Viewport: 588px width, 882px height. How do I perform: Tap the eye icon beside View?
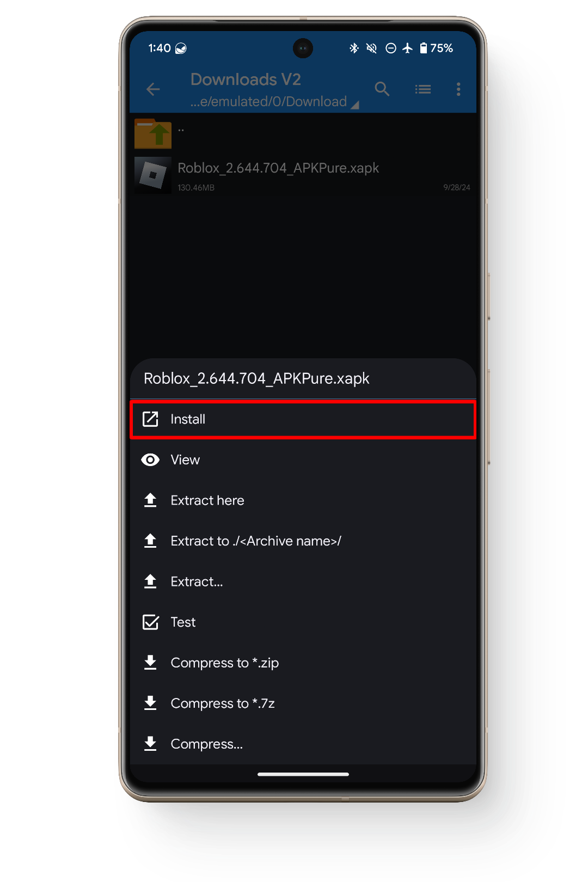click(x=150, y=460)
